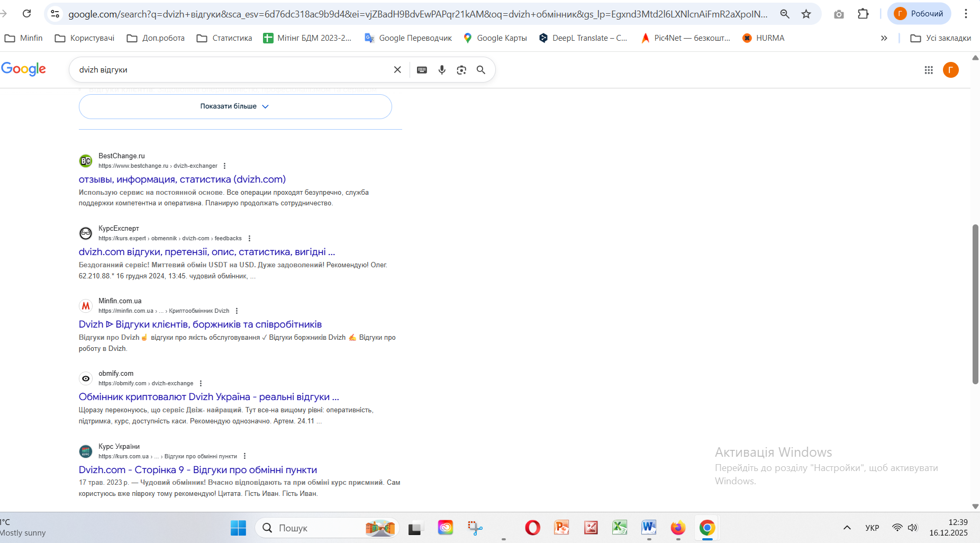The height and width of the screenshot is (543, 980).
Task: Open the Статистика bookmark folder
Action: (x=224, y=38)
